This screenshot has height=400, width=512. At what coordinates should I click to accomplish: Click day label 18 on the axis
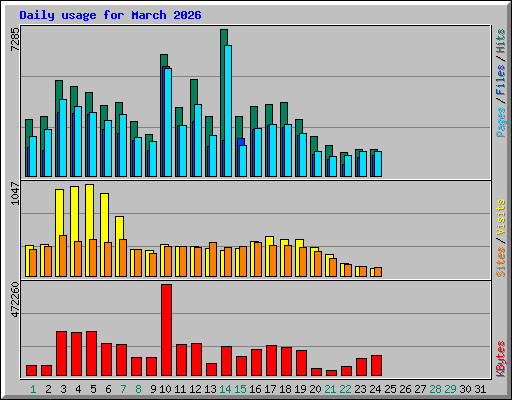coord(285,389)
